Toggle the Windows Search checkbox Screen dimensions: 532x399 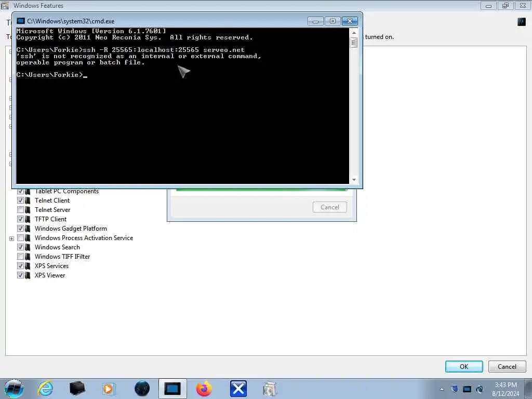pyautogui.click(x=20, y=247)
